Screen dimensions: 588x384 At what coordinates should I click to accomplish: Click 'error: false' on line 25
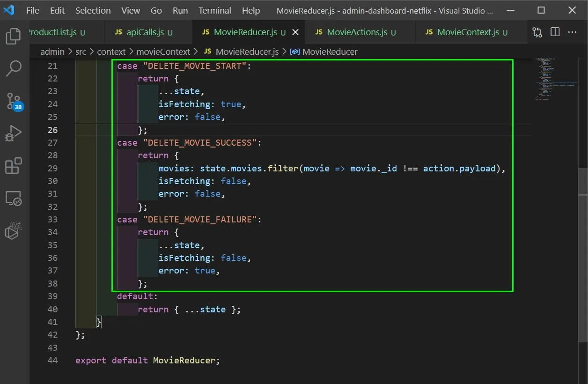(x=189, y=117)
